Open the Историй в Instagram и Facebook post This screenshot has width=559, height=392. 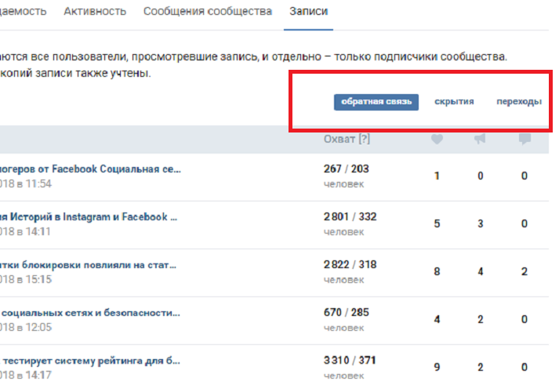[x=89, y=216]
